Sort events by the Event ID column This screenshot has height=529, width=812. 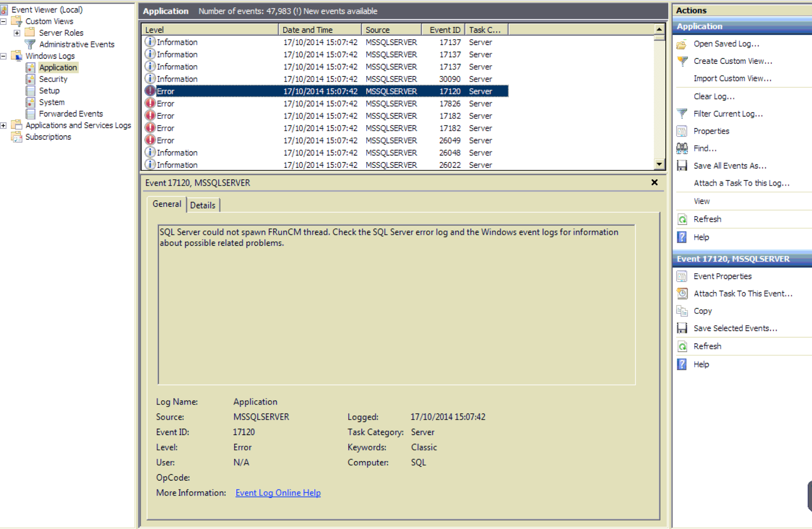point(443,30)
